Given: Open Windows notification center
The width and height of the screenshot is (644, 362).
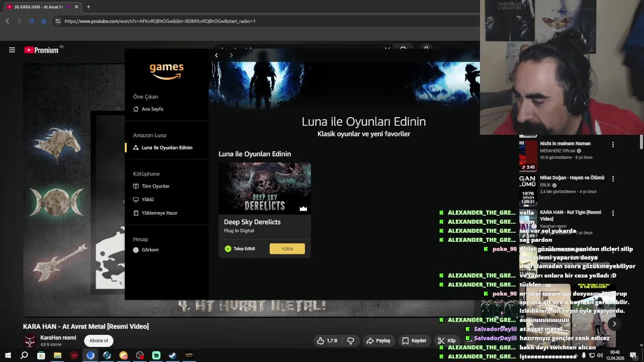Looking at the screenshot, I should [x=633, y=355].
